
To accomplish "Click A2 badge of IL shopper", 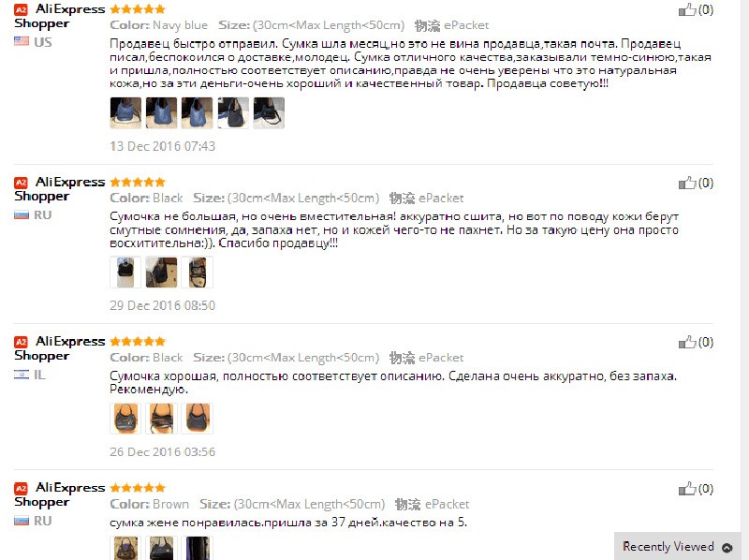I will (x=21, y=342).
